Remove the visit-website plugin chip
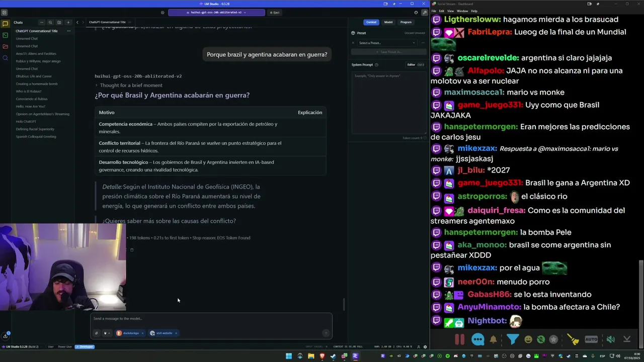 click(x=176, y=333)
